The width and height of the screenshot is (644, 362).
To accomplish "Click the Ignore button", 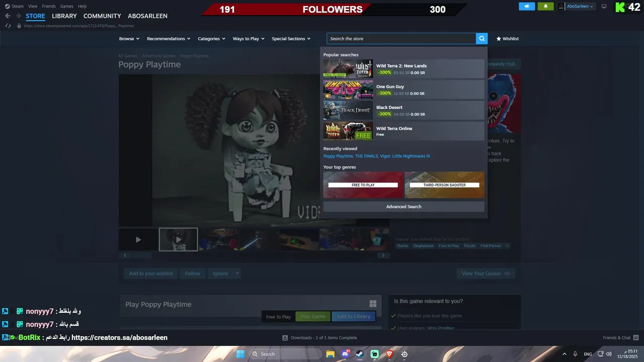I will tap(220, 274).
